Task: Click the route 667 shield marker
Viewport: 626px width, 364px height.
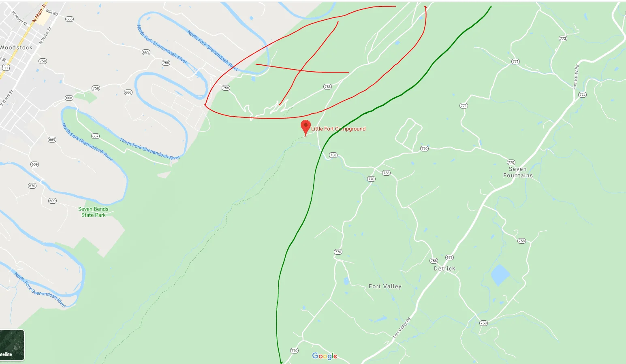Action: pos(95,136)
